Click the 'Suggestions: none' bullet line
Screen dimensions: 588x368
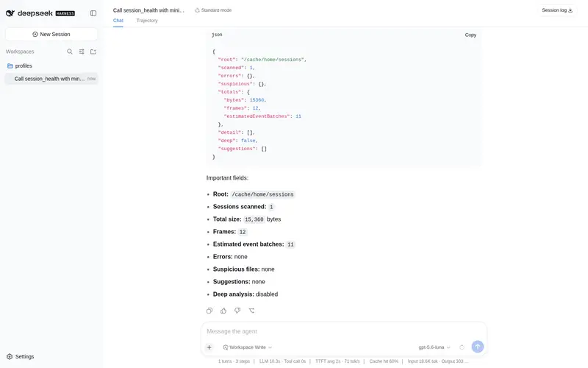[239, 282]
